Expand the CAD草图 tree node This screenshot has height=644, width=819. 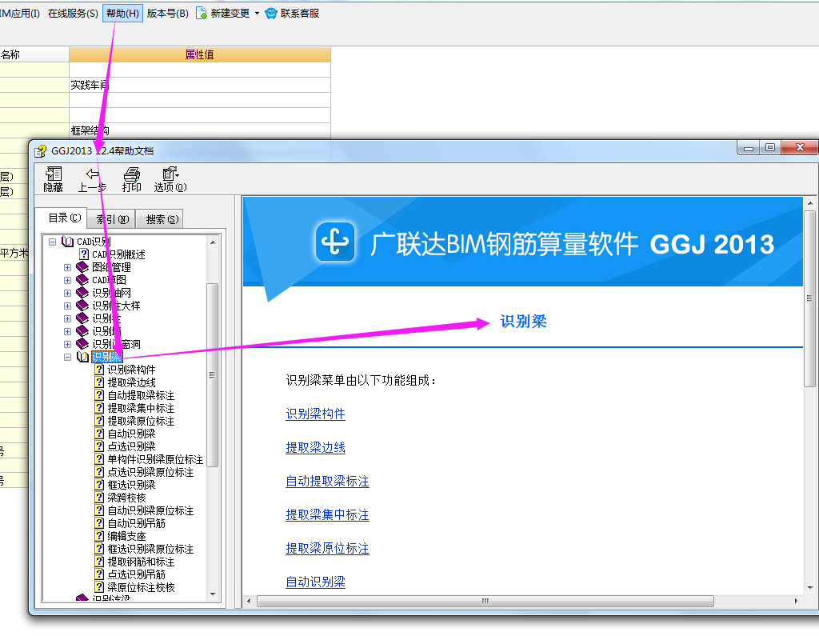pos(67,280)
